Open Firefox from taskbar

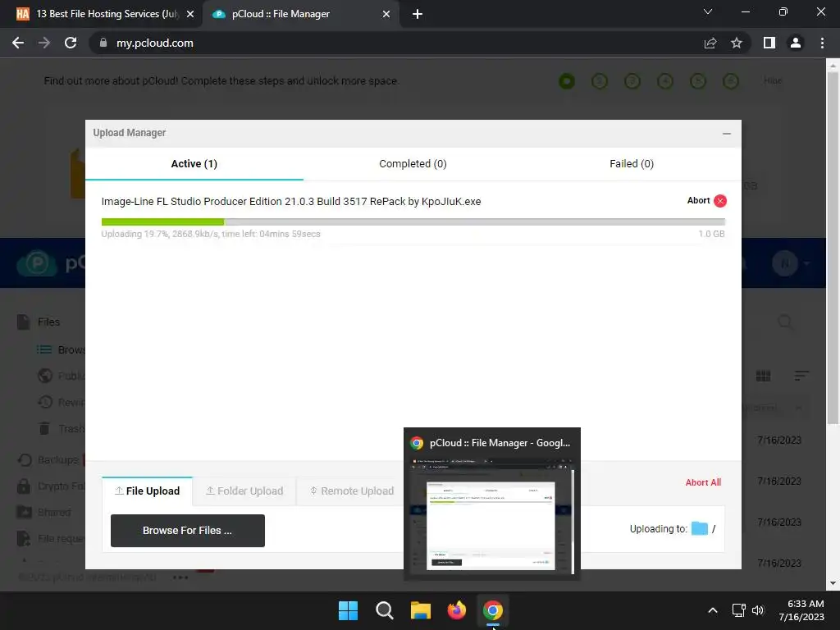pos(456,610)
